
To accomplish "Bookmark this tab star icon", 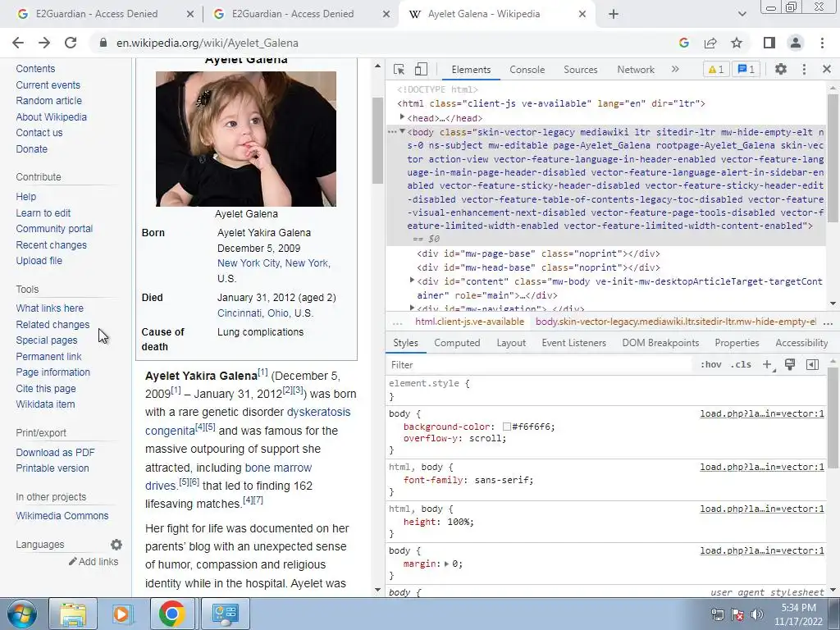I will (737, 43).
